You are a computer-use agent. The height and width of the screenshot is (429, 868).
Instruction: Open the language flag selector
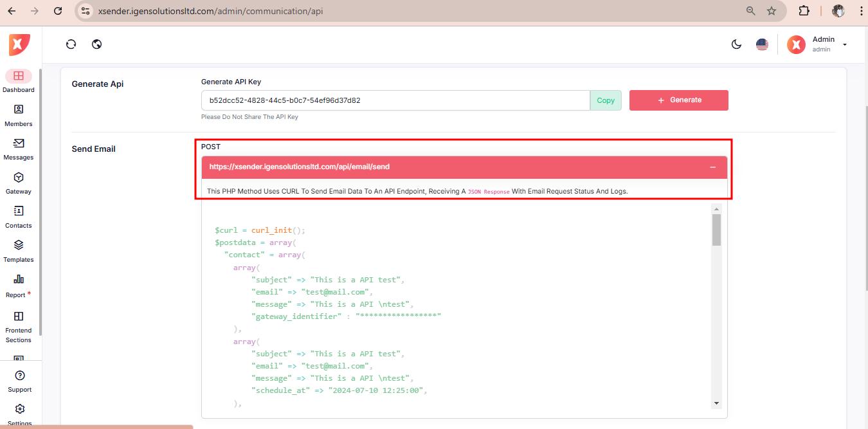(x=762, y=44)
